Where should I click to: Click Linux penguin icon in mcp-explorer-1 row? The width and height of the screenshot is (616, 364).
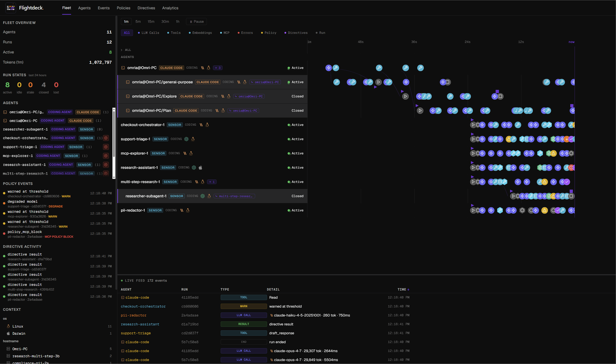pyautogui.click(x=191, y=153)
